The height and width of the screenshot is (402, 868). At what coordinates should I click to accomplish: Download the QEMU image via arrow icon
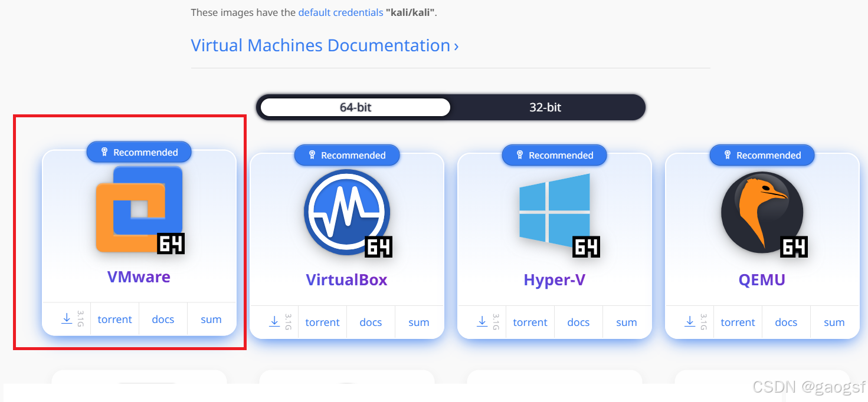(690, 322)
